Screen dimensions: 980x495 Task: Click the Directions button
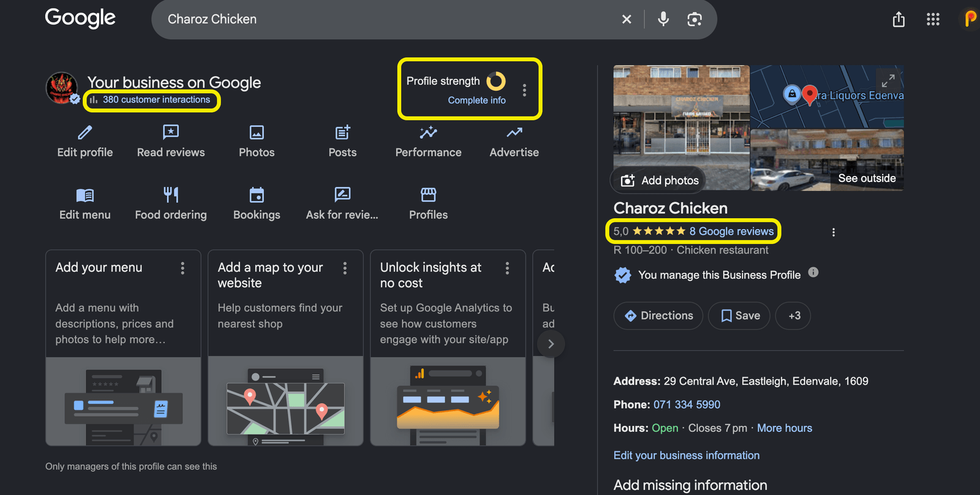[658, 316]
